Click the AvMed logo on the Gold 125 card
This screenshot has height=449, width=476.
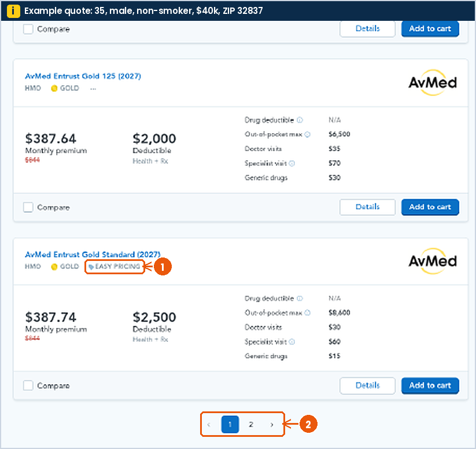tap(432, 83)
